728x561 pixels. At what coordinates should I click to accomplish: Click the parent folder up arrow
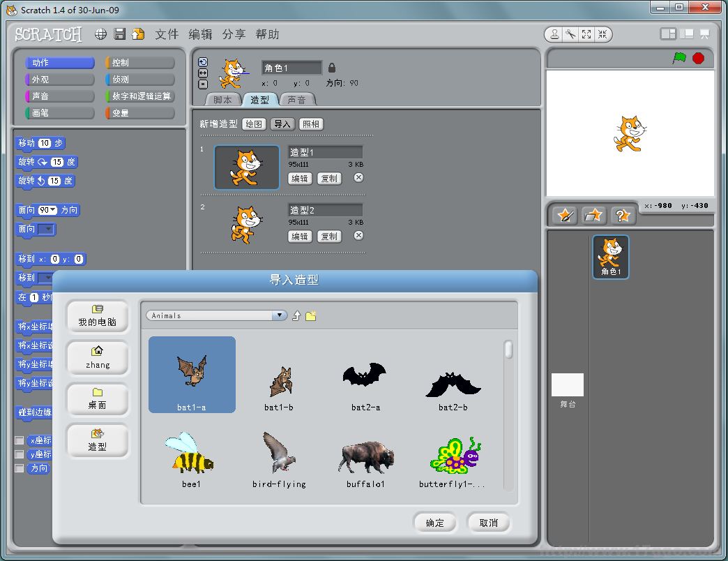[x=296, y=316]
